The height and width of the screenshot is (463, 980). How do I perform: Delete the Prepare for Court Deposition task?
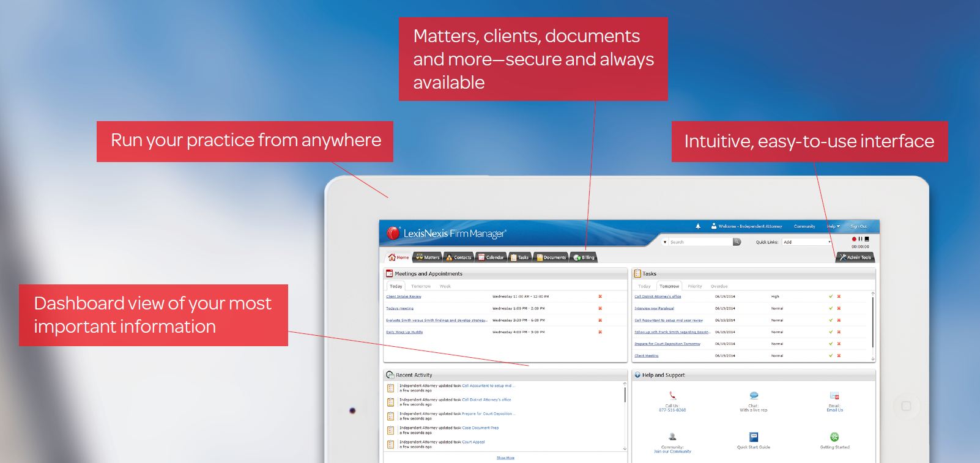click(x=839, y=344)
